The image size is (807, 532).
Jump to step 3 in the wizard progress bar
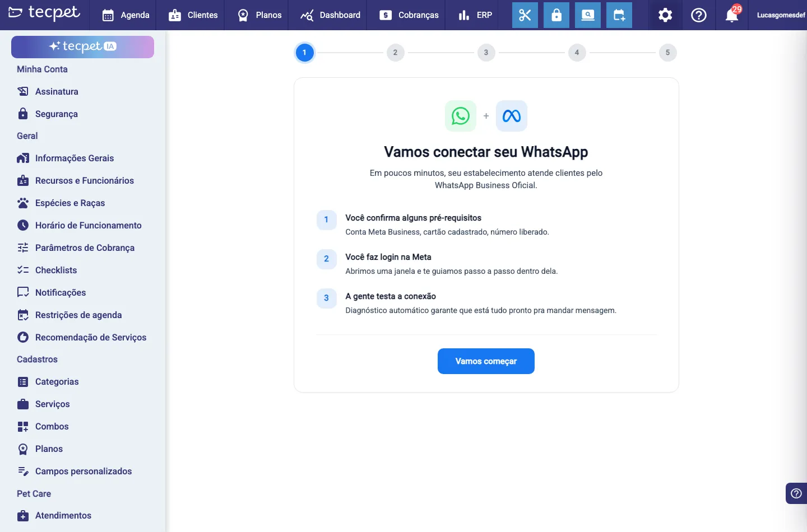(486, 53)
